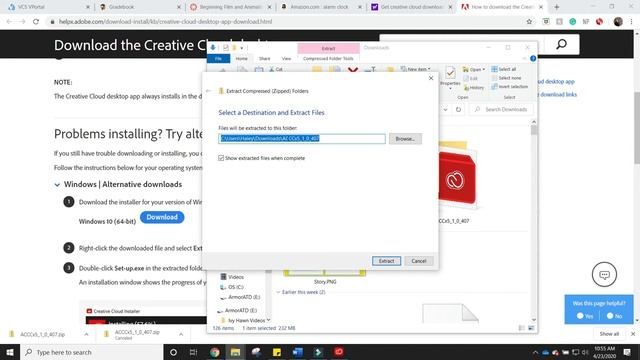Viewport: 640px width, 360px height.
Task: Select Yes for Was this page helpful
Action: (585, 316)
